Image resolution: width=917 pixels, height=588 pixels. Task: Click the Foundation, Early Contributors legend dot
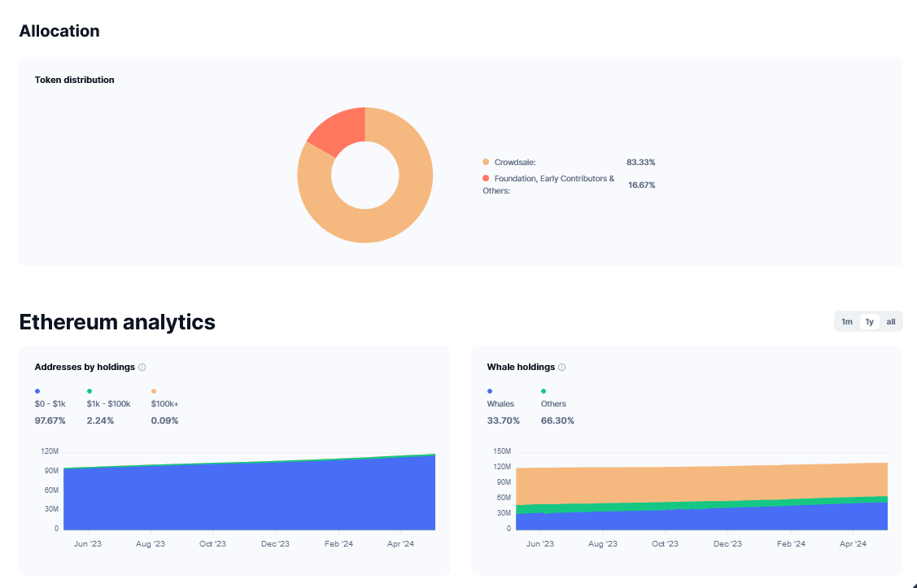(486, 178)
